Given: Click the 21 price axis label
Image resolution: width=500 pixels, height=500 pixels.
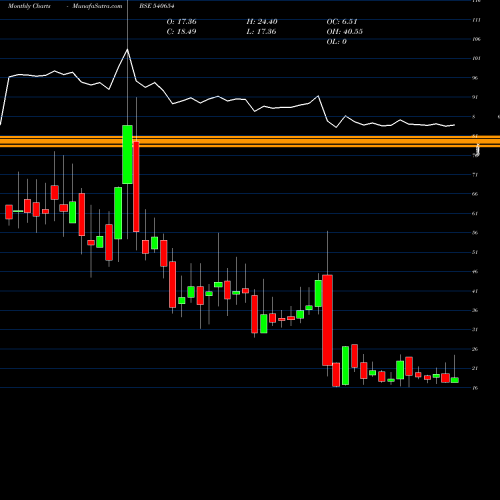Looking at the screenshot, I should tap(475, 369).
